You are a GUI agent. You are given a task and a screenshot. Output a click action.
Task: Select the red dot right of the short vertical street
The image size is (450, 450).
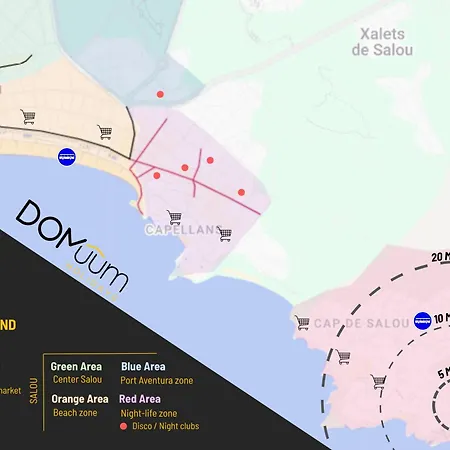pos(210,160)
